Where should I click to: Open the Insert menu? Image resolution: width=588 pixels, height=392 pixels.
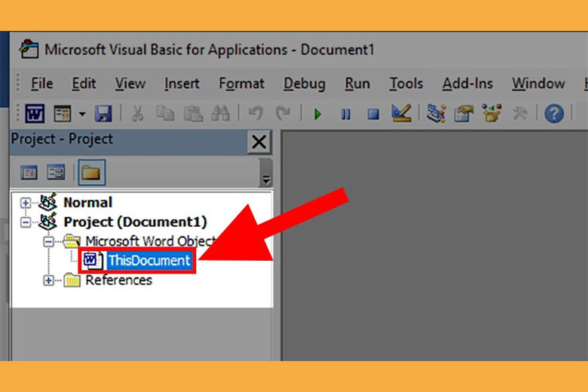tap(182, 83)
